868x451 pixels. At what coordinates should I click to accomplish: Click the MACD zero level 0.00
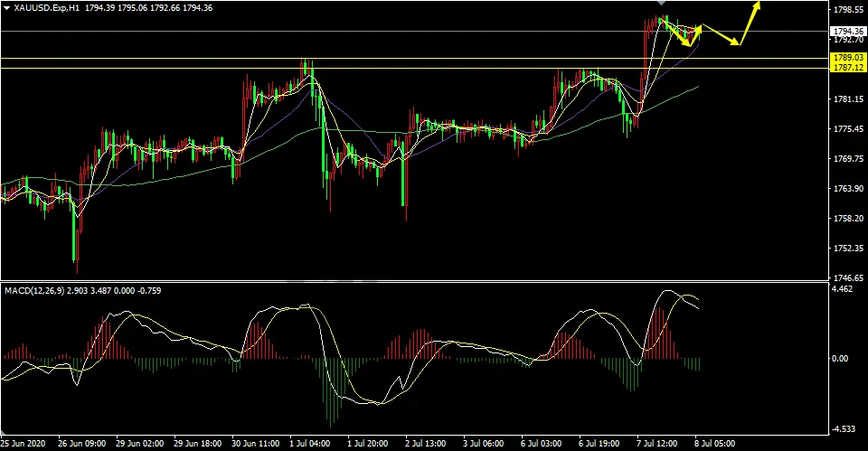pos(840,359)
